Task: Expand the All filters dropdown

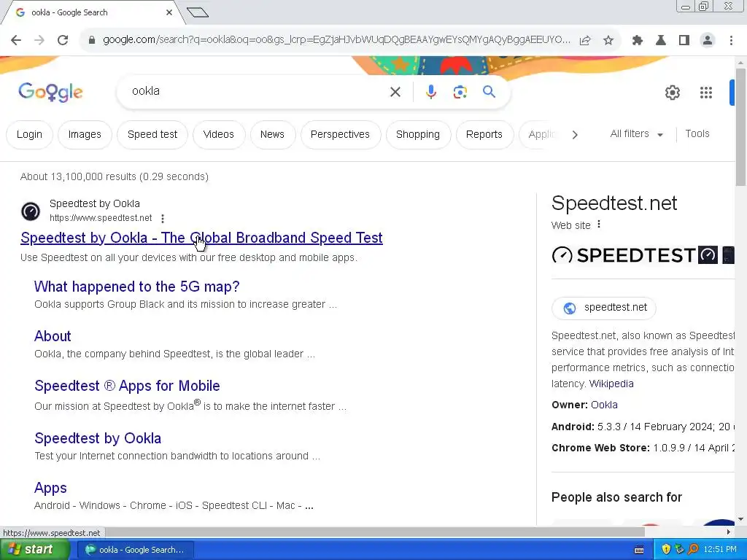Action: (636, 134)
